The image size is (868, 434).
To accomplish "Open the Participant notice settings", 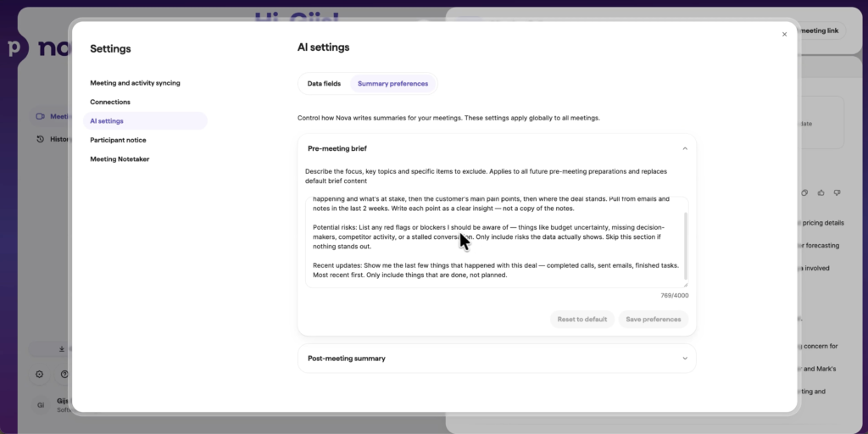I will tap(118, 140).
